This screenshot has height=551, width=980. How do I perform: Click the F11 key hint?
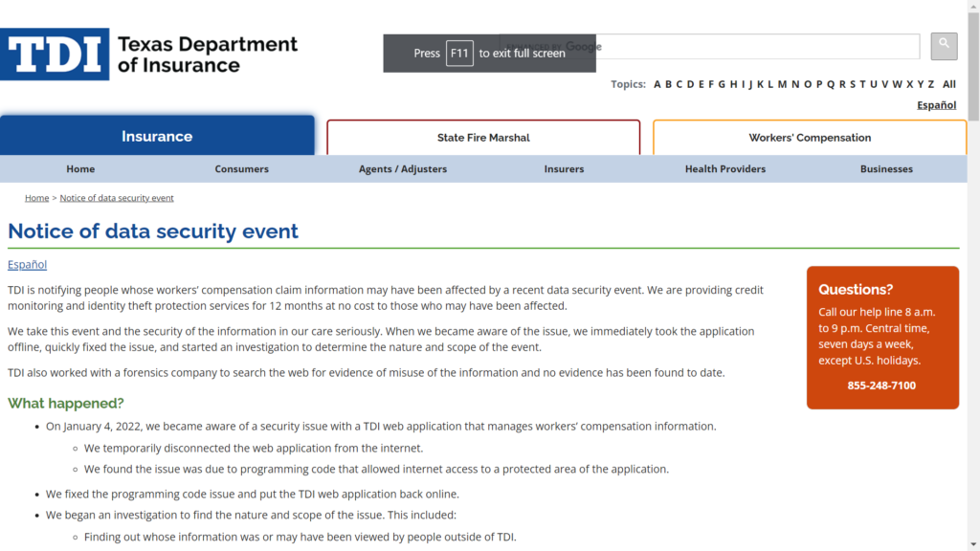(x=459, y=54)
